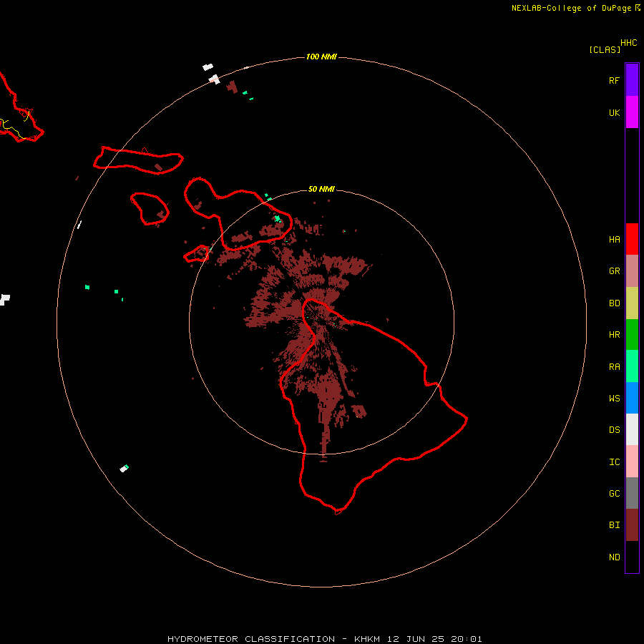Click the UK magenta legend swatch
This screenshot has height=644, width=644.
pos(632,112)
